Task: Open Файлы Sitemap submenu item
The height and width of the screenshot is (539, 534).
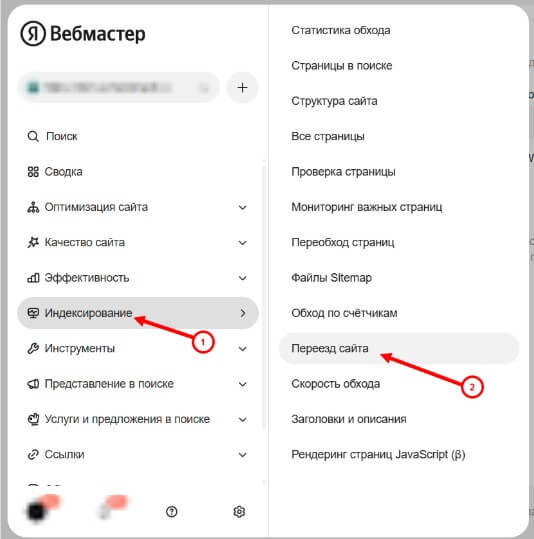Action: tap(331, 278)
